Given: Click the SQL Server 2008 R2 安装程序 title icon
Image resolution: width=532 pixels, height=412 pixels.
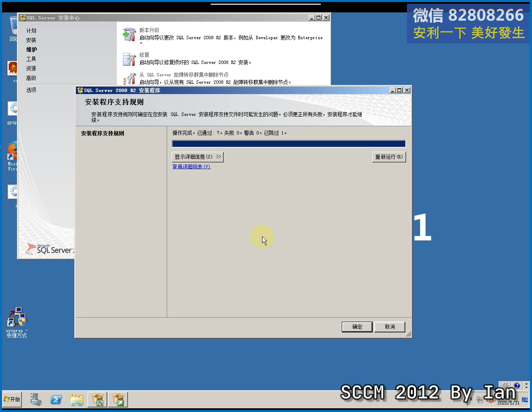Looking at the screenshot, I should (x=80, y=90).
